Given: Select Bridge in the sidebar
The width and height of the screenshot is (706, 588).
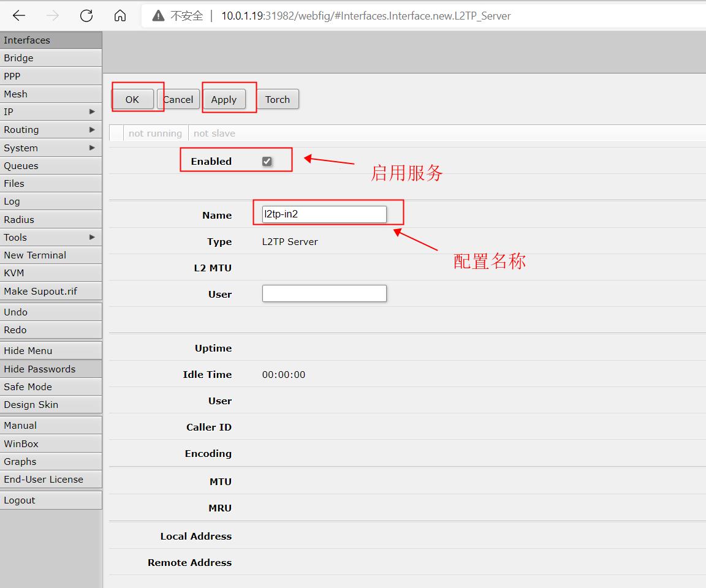Looking at the screenshot, I should tap(51, 58).
